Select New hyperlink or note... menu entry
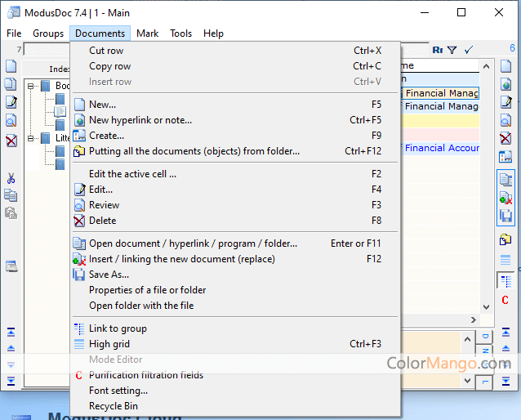521x420 pixels. pos(140,120)
